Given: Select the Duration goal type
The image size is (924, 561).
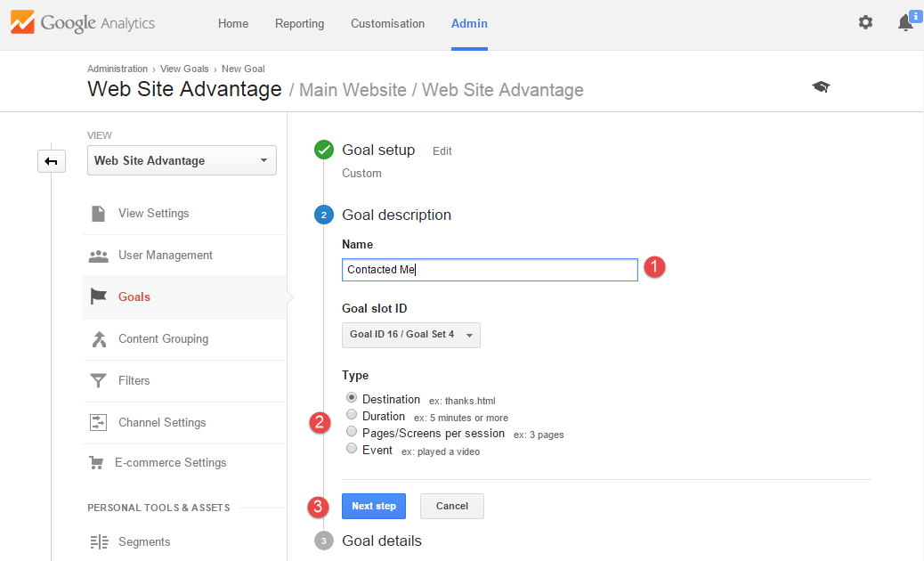Looking at the screenshot, I should [352, 414].
